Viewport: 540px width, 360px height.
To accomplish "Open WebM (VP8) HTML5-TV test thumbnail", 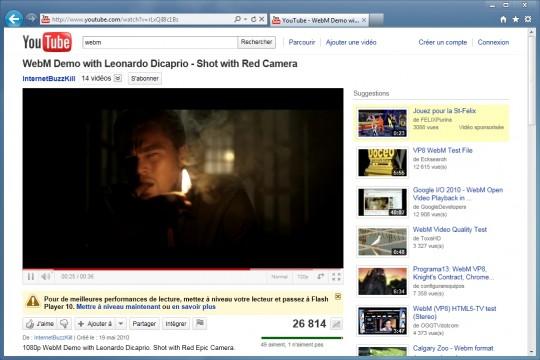I will pyautogui.click(x=382, y=321).
